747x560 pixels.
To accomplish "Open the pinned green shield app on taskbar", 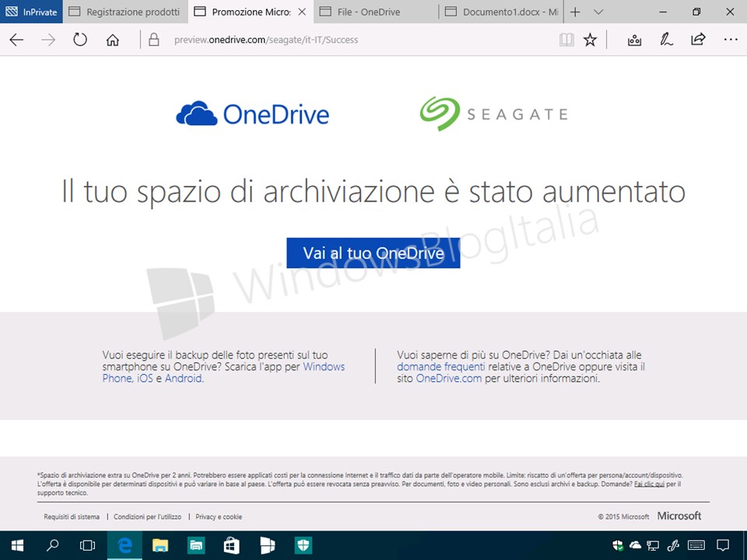I will [303, 545].
